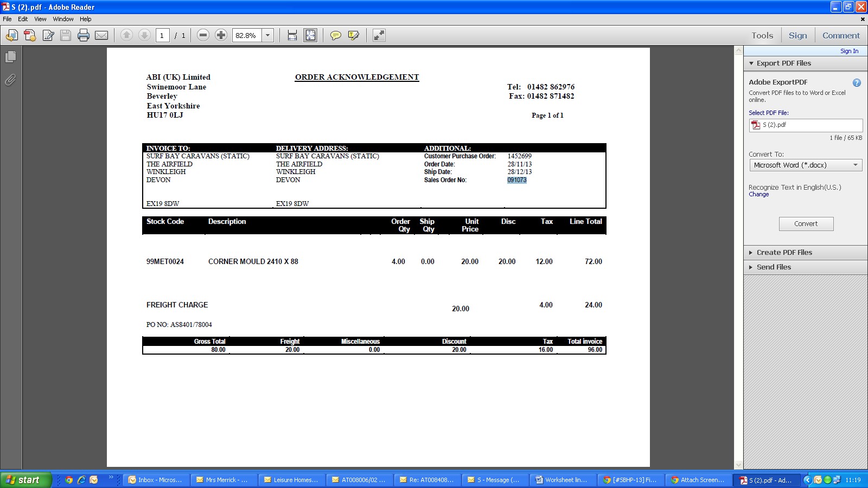
Task: Switch to Leisure Homes taskbar window
Action: pos(292,480)
